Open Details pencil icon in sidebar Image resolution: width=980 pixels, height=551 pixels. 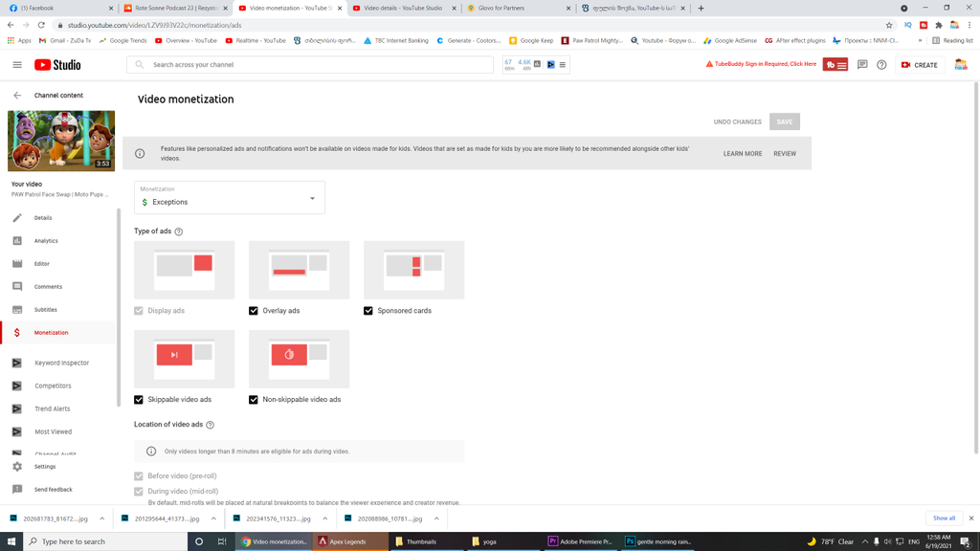click(17, 218)
